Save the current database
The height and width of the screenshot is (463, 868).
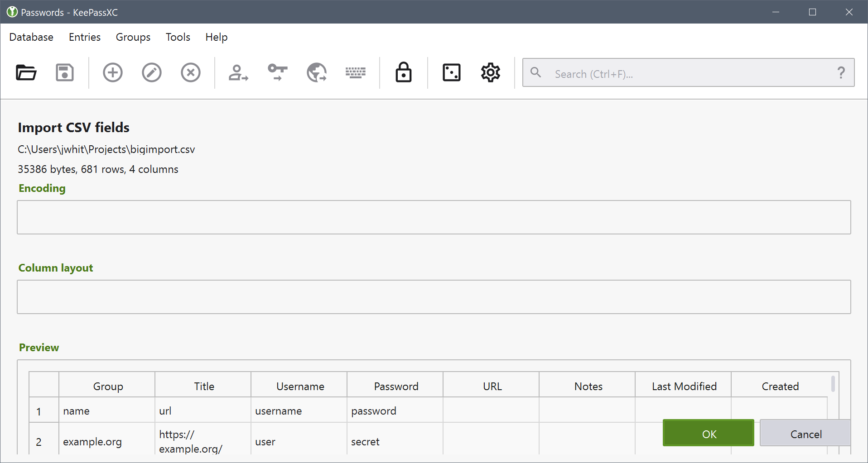(64, 72)
